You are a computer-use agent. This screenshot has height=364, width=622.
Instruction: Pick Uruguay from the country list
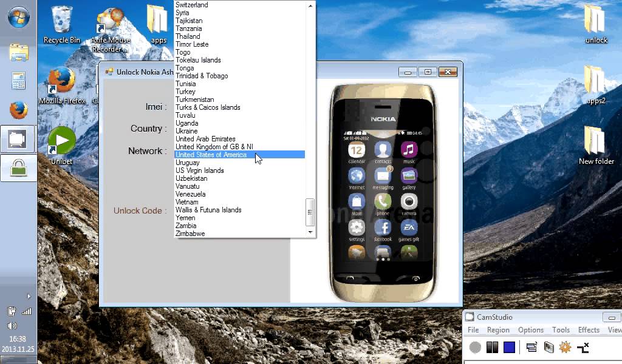(x=239, y=163)
